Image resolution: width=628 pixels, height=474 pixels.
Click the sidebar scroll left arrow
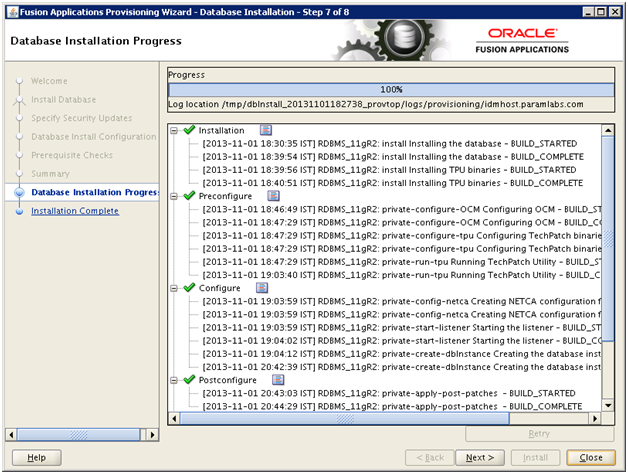tap(11, 435)
